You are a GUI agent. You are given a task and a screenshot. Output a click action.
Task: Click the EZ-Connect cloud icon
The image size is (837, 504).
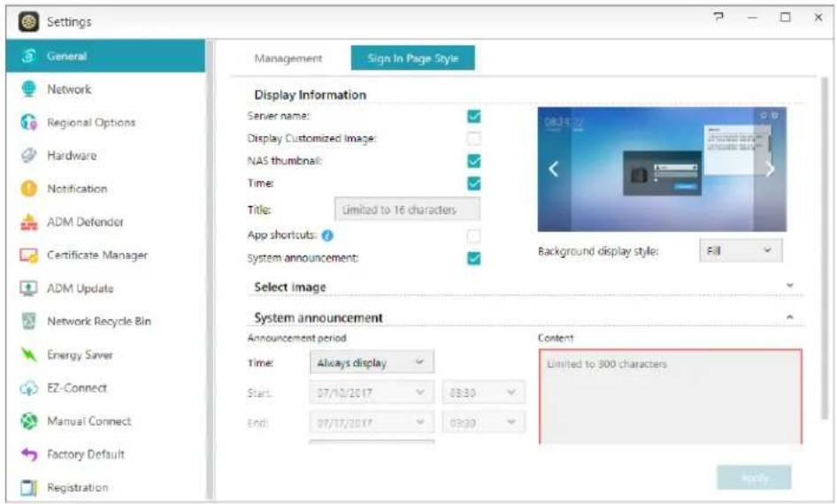click(29, 388)
